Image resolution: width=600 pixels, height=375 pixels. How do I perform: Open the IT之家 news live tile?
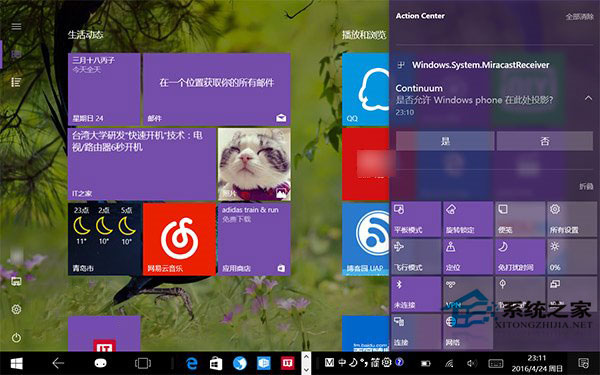pyautogui.click(x=142, y=164)
